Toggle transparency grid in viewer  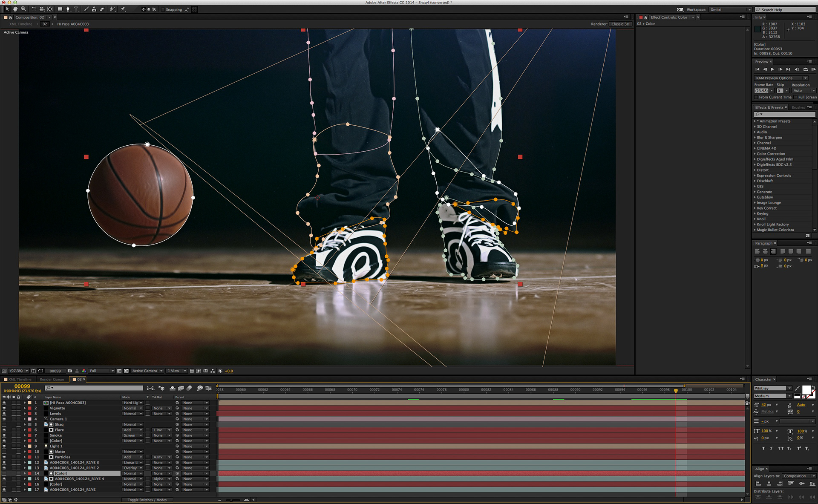pyautogui.click(x=127, y=371)
